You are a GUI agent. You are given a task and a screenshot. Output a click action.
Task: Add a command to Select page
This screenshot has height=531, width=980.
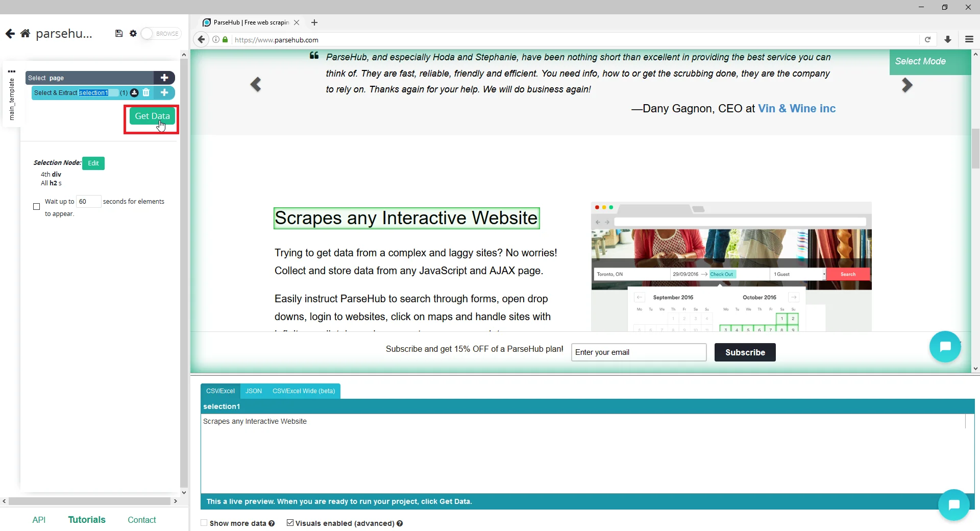click(164, 78)
